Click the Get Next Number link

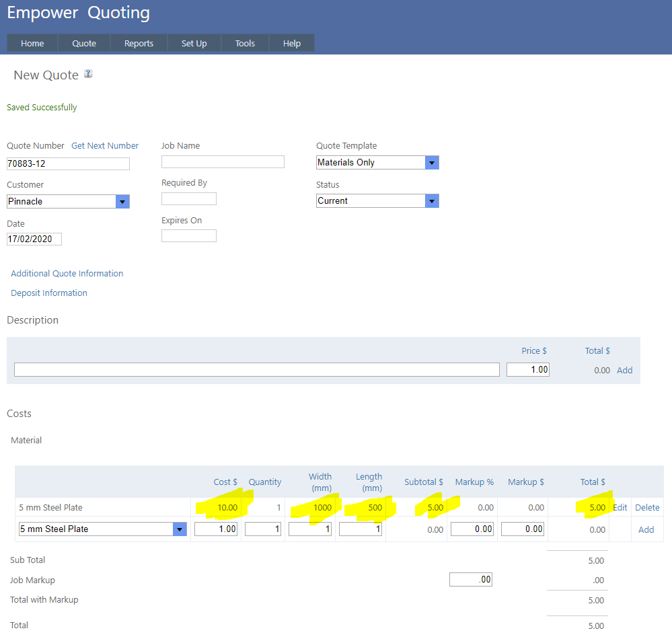click(x=105, y=145)
